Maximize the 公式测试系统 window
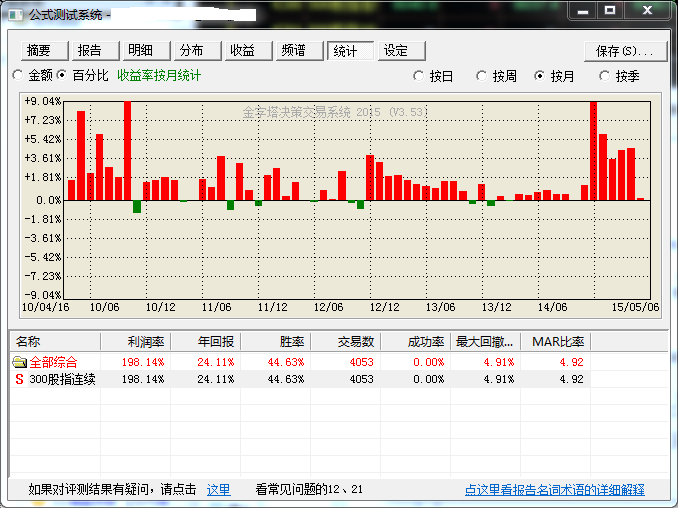The width and height of the screenshot is (678, 508). pos(610,11)
